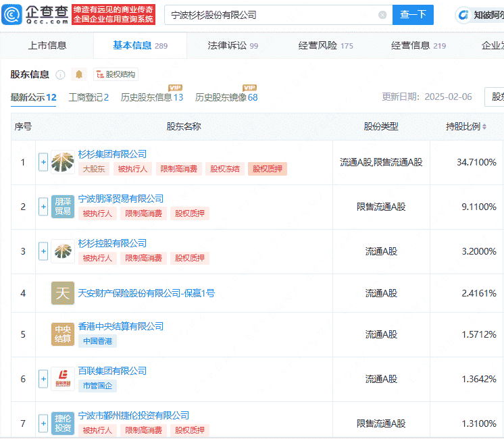The image size is (504, 439).
Task: Click the 百联集团 logo icon
Action: [63, 379]
